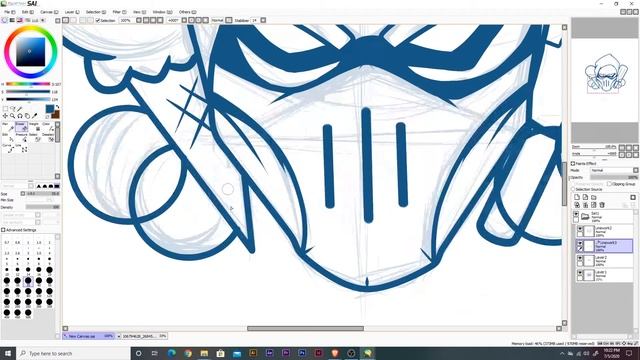This screenshot has height=360, width=640.
Task: Select the move layer tool
Action: 5,116
